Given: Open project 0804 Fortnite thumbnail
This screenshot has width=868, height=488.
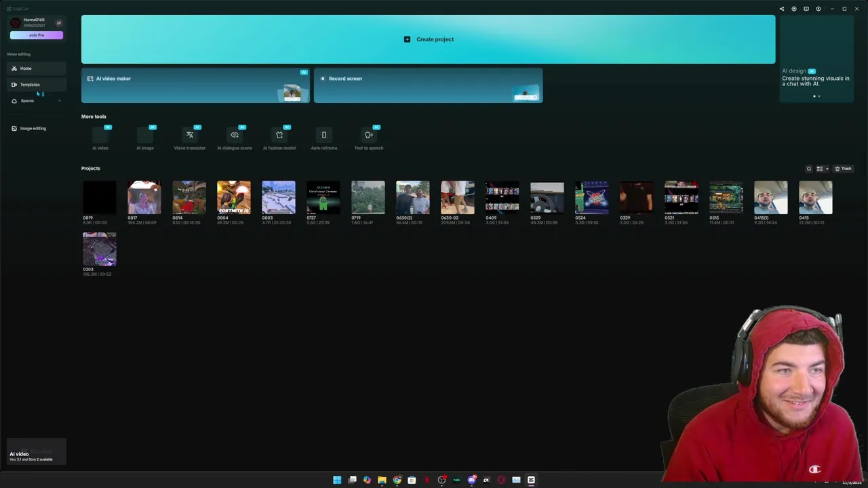Looking at the screenshot, I should [234, 197].
